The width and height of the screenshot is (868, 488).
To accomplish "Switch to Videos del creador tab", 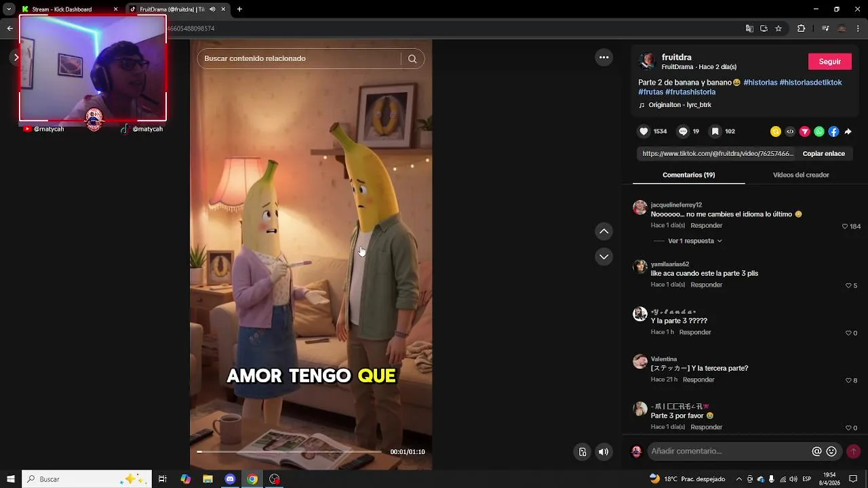I will (801, 175).
